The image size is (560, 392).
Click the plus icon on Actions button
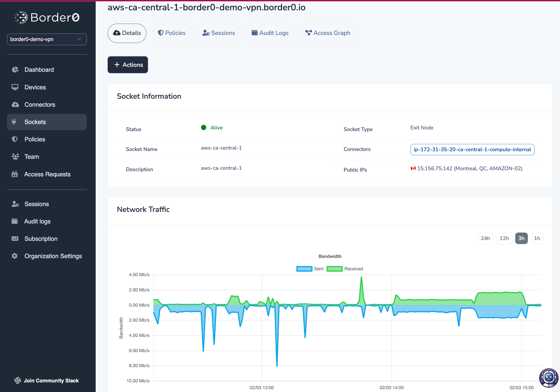pos(117,65)
